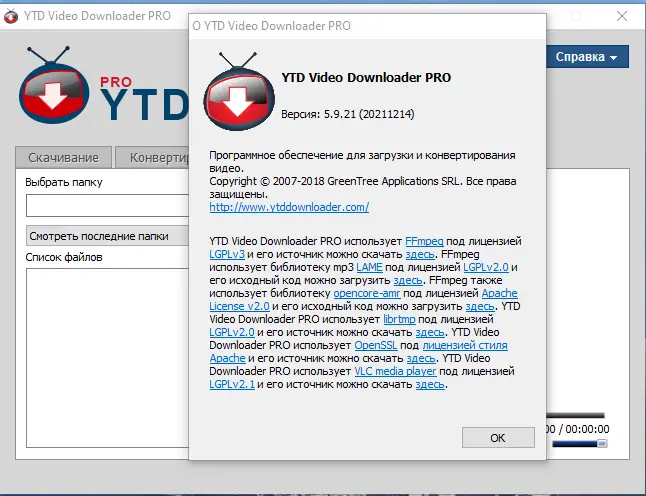Click the YTD logo in the About dialog

(239, 92)
